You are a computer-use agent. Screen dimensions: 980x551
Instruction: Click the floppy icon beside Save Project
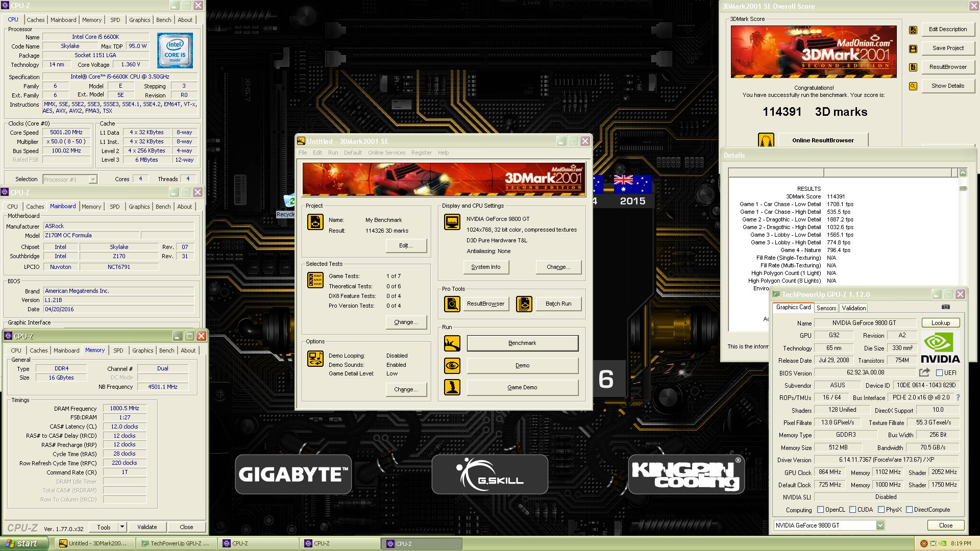(x=913, y=49)
